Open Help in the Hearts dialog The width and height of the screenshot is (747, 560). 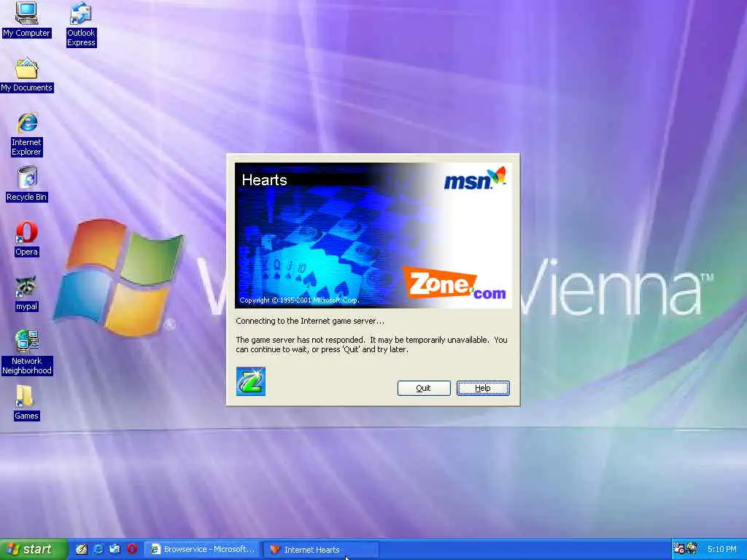click(483, 388)
